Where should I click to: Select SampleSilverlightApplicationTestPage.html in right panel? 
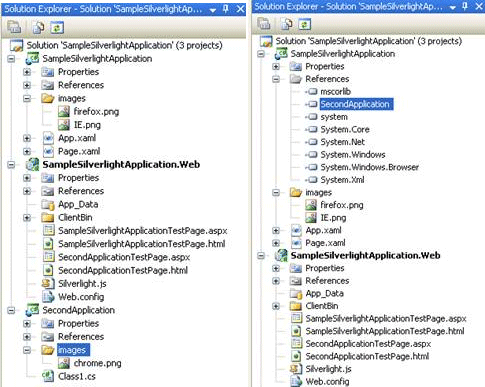[x=385, y=331]
